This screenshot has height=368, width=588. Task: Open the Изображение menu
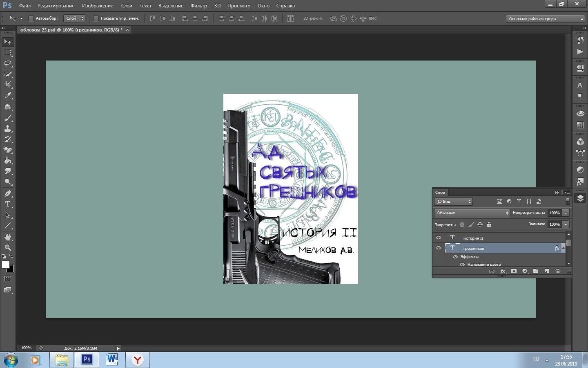tap(97, 6)
